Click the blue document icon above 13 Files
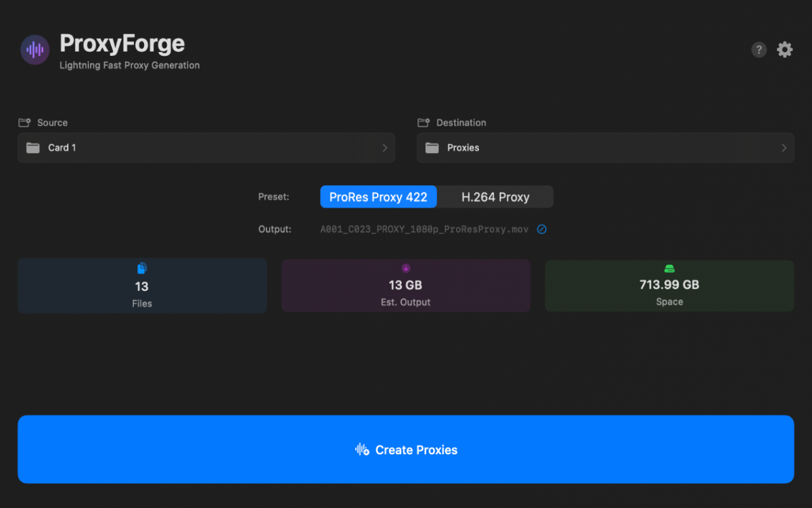The height and width of the screenshot is (508, 812). (142, 268)
